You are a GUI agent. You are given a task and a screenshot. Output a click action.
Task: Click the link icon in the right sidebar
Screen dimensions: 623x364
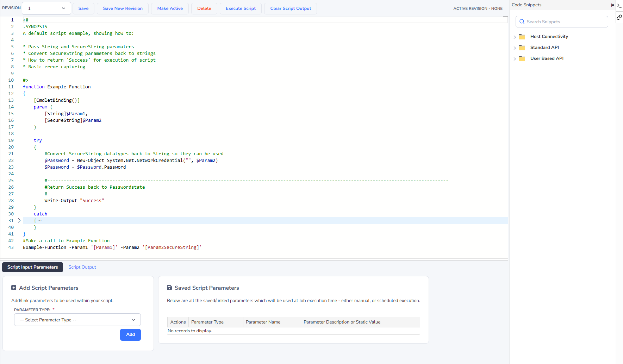(619, 17)
